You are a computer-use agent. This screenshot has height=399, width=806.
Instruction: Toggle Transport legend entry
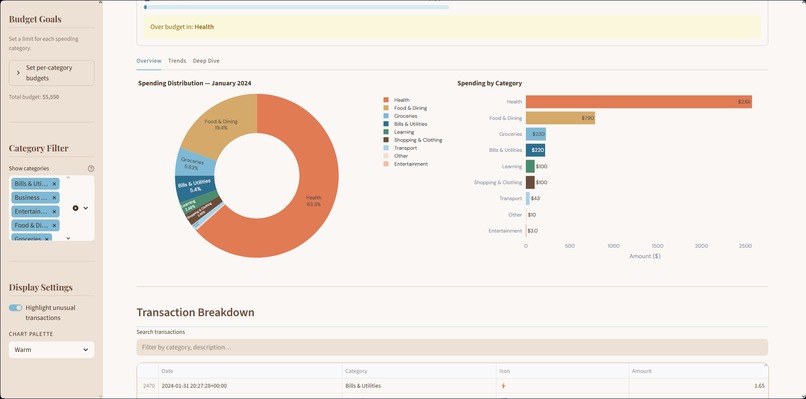(x=400, y=148)
